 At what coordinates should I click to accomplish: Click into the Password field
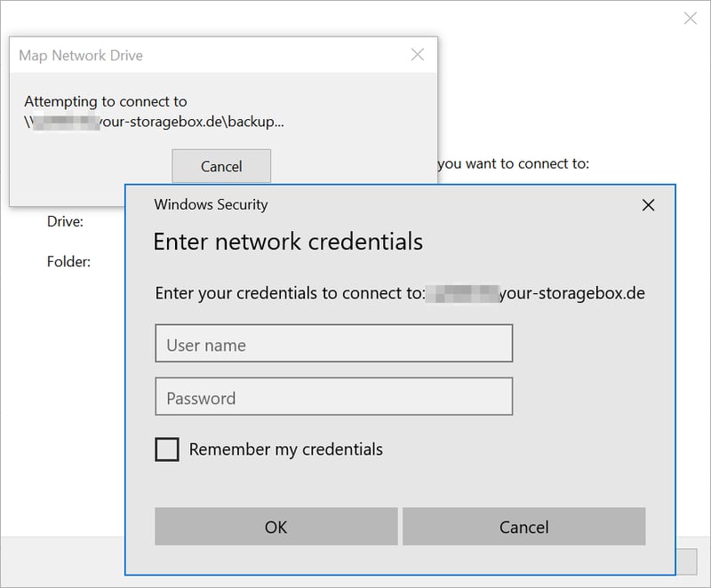(333, 397)
